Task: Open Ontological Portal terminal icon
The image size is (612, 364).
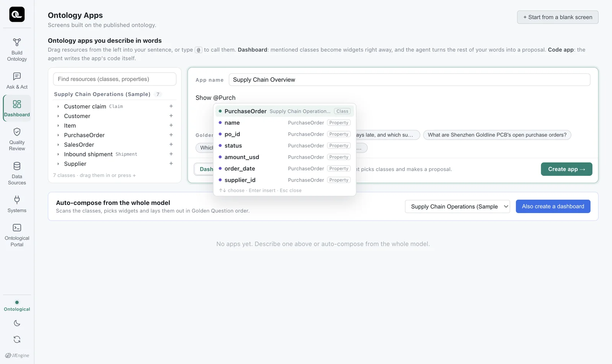Action: (17, 227)
